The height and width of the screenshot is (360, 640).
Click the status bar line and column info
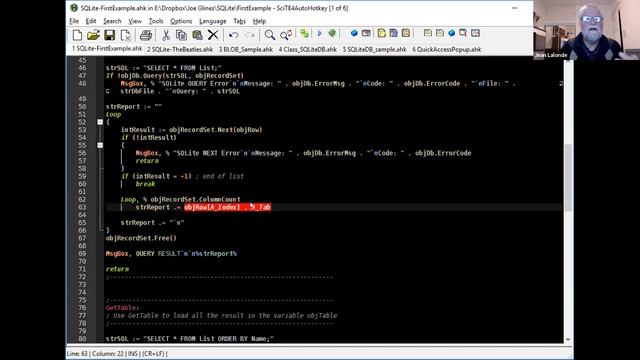click(117, 353)
